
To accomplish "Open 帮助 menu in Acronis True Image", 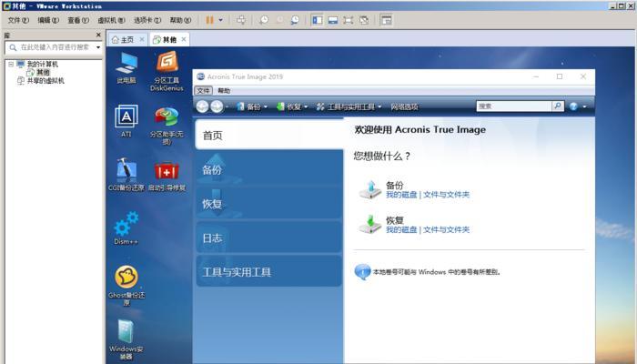I will pyautogui.click(x=224, y=91).
